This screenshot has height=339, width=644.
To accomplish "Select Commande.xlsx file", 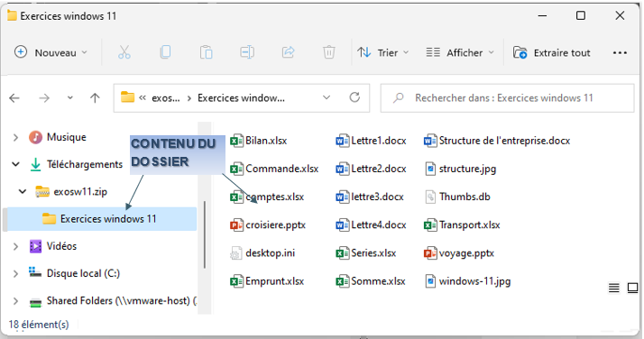I will (274, 169).
